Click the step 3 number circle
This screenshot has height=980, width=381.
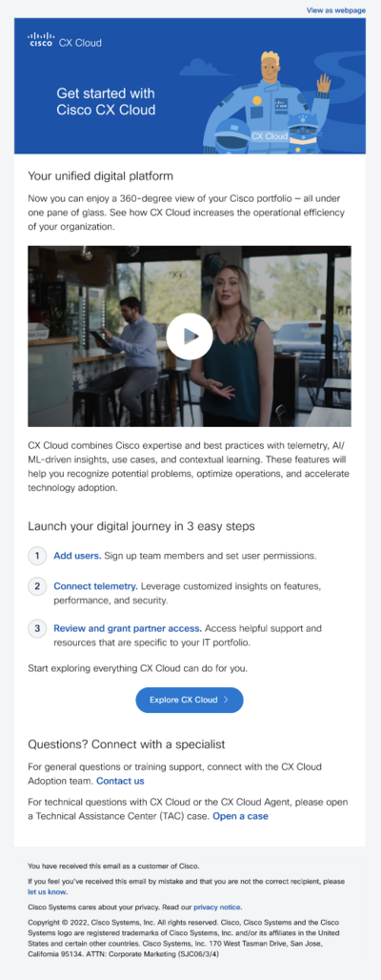pos(37,628)
